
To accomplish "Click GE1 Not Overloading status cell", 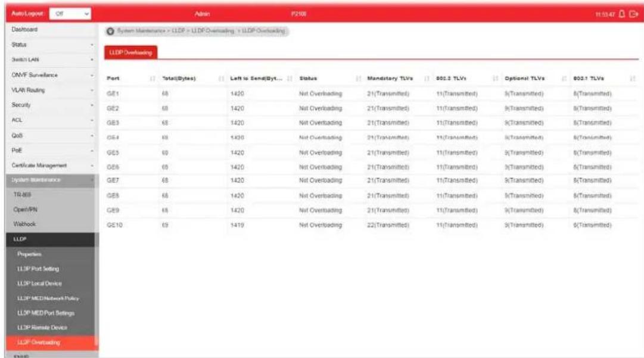I will [321, 94].
